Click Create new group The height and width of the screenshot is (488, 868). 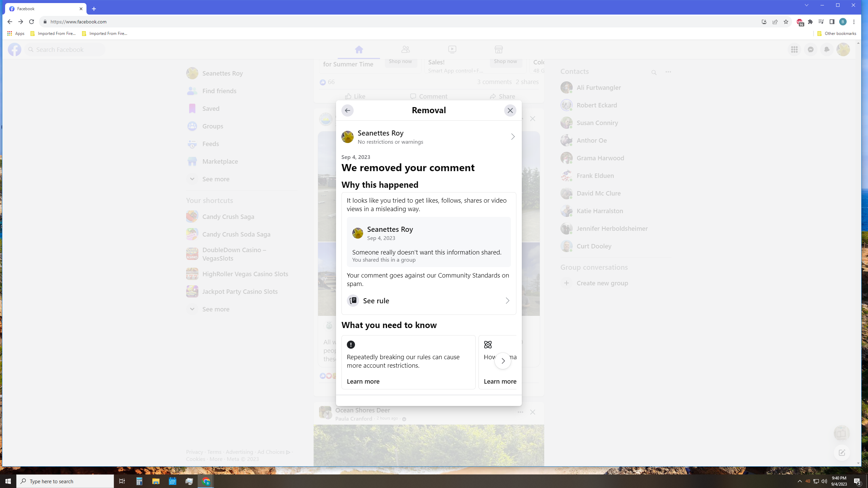coord(616,283)
